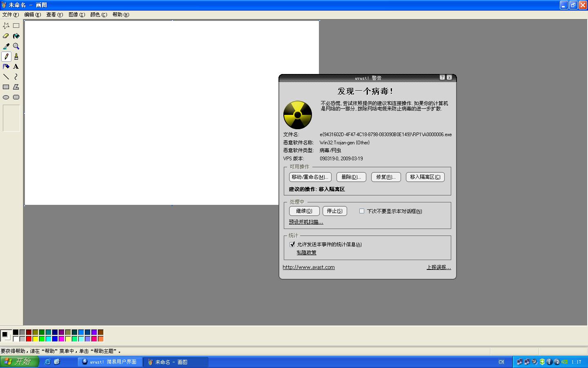Open the 预设开机扫描 link
The width and height of the screenshot is (588, 368).
coord(306,222)
